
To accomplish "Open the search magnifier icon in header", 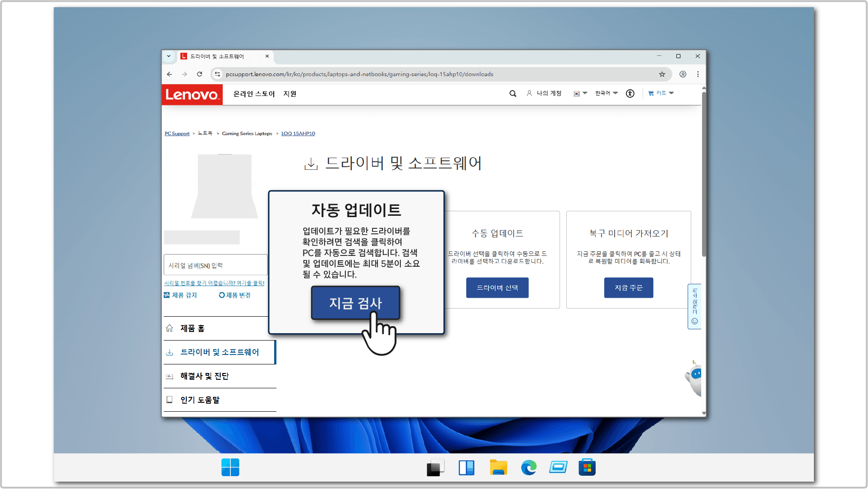I will point(513,94).
